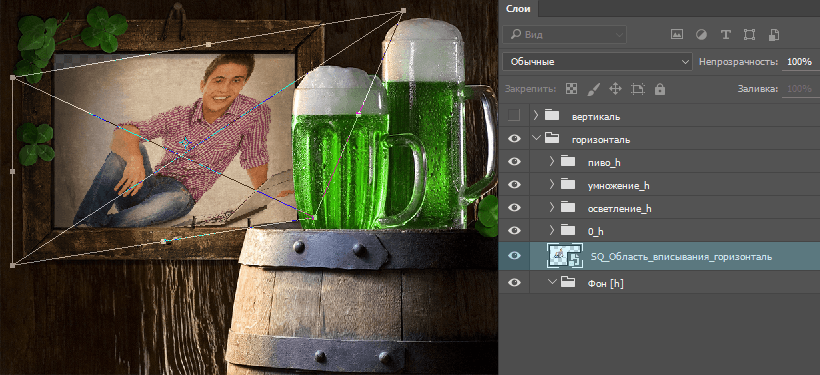Lock all padlock icon

pos(660,89)
